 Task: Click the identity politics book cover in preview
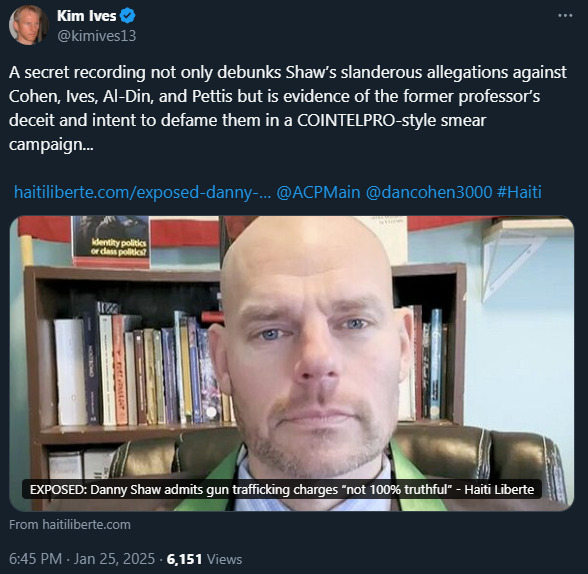tap(111, 241)
